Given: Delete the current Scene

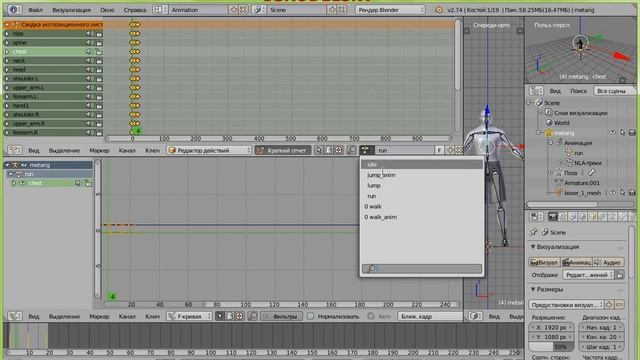Looking at the screenshot, I should (x=342, y=9).
